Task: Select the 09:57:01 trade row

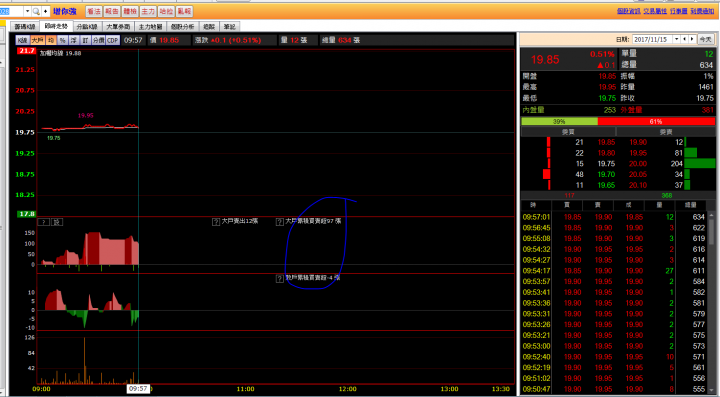Action: (614, 217)
